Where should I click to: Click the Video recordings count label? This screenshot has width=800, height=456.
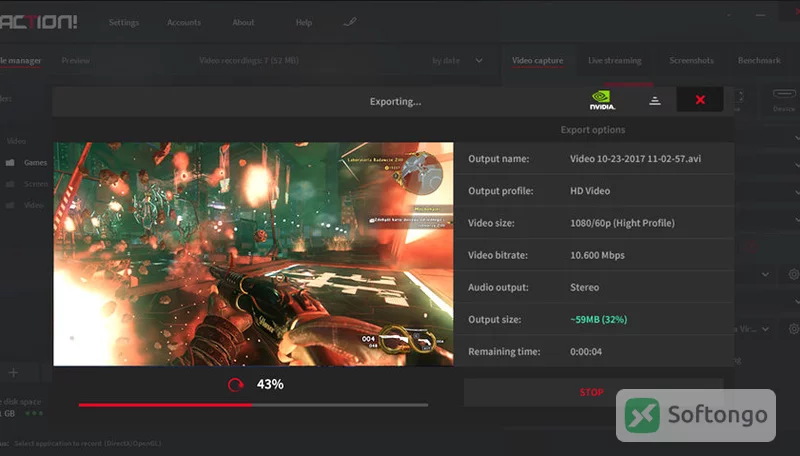[x=249, y=60]
